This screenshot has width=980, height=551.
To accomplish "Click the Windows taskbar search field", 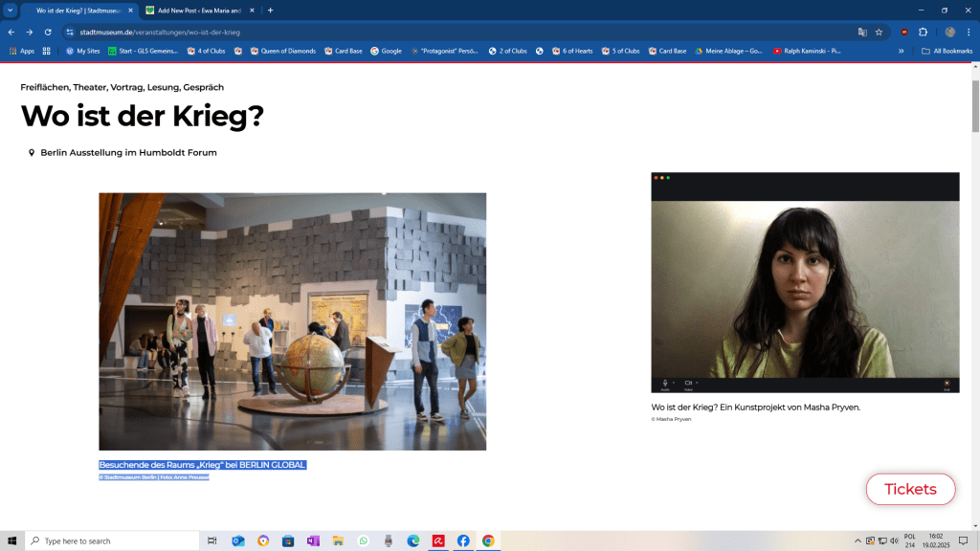I will coord(113,540).
